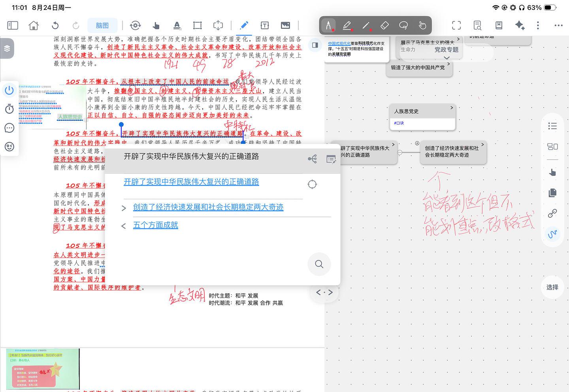Open the layers panel on the left
This screenshot has height=392, width=569.
pos(7,49)
